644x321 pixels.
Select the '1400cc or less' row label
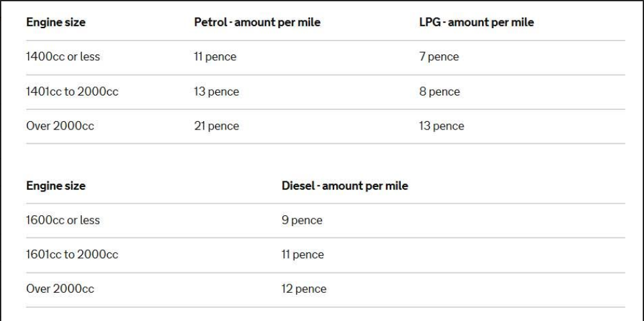pos(63,56)
